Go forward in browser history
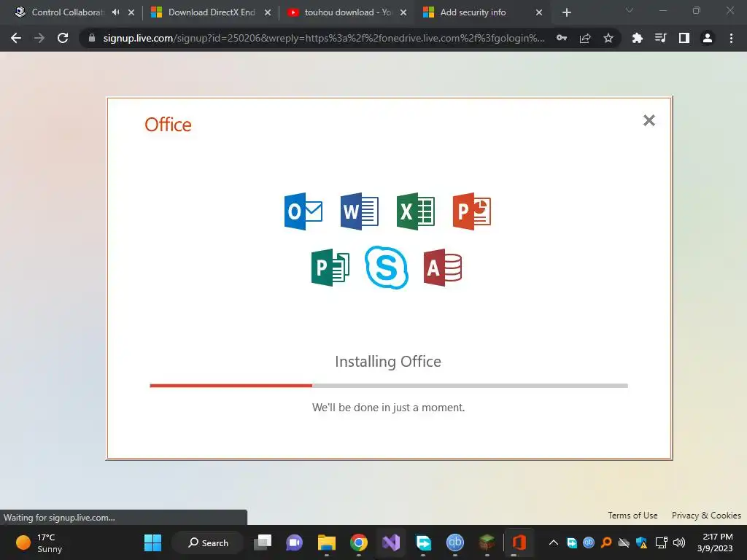747x560 pixels. (39, 38)
